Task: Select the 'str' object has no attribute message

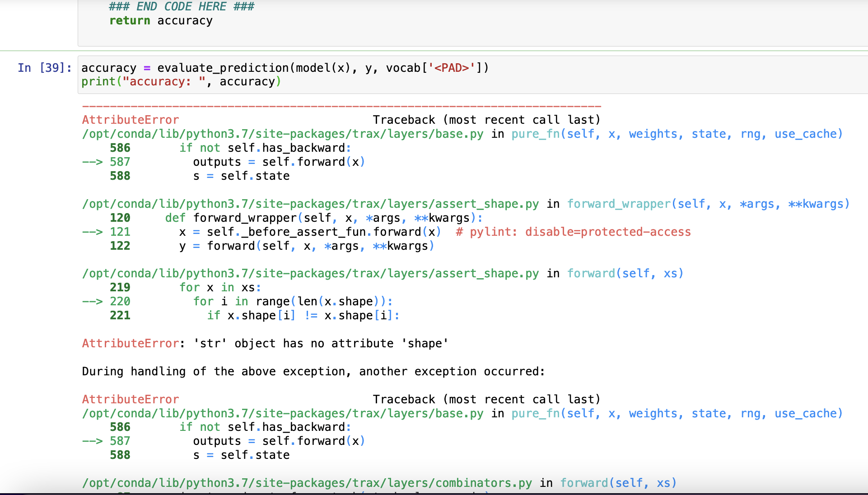Action: [321, 344]
